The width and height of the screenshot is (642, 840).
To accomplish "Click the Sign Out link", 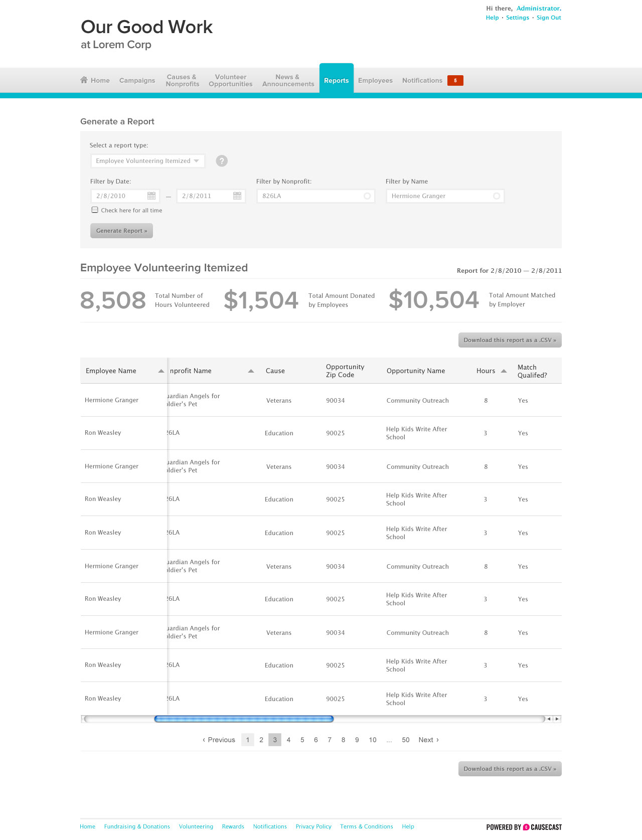I will coord(549,18).
